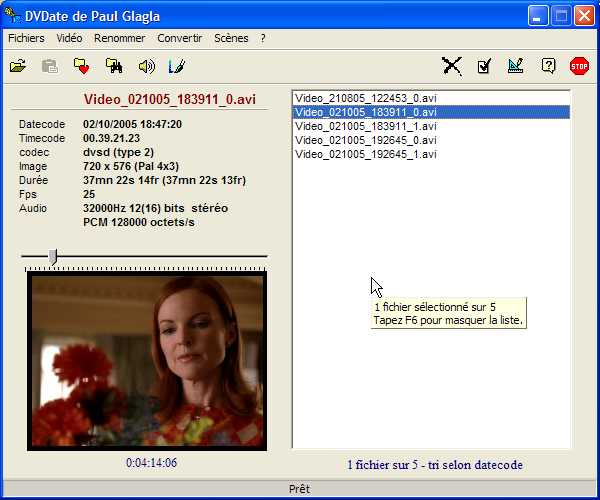Open files with the folder icon
This screenshot has height=500, width=600.
[x=18, y=66]
